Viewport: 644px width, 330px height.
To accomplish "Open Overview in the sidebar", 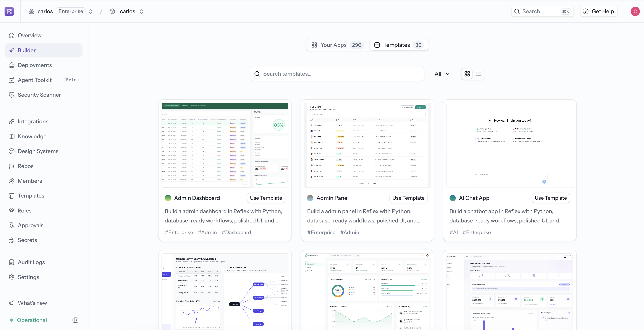I will [44, 36].
